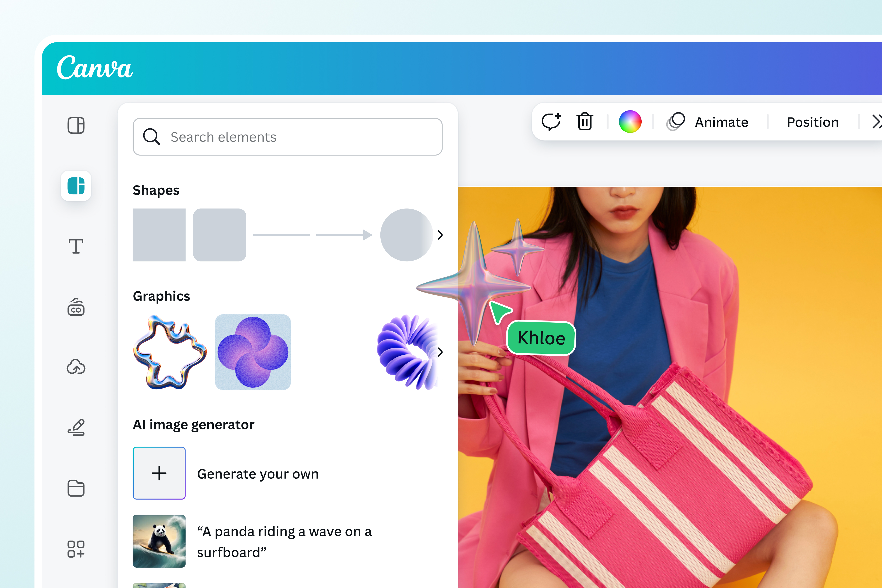
Task: Delete element with trash icon
Action: [x=585, y=122]
